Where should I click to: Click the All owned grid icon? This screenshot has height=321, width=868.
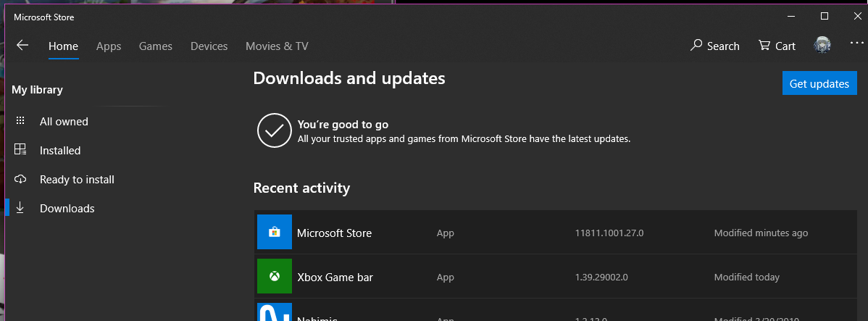20,121
